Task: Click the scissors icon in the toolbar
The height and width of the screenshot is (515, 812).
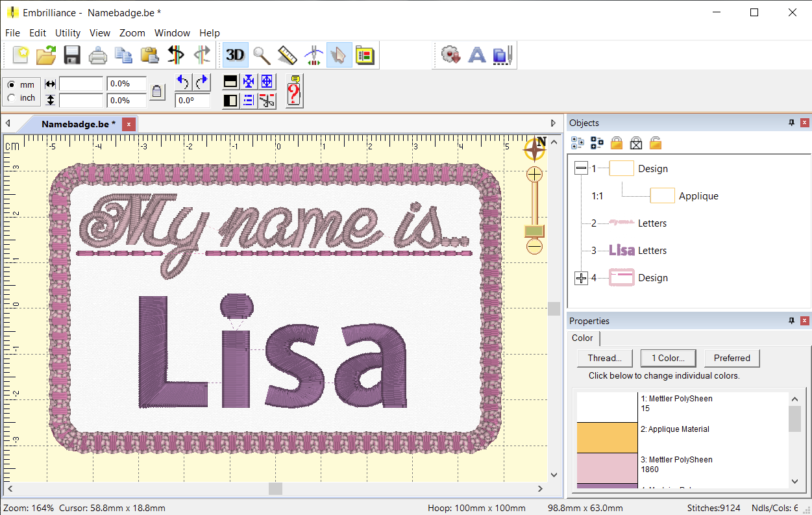Action: (267, 100)
